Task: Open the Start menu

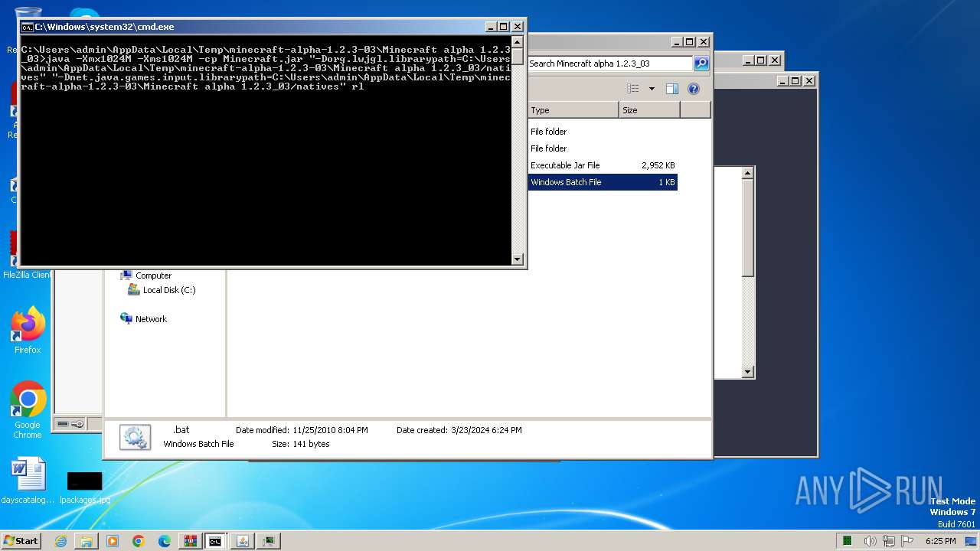Action: pyautogui.click(x=21, y=540)
